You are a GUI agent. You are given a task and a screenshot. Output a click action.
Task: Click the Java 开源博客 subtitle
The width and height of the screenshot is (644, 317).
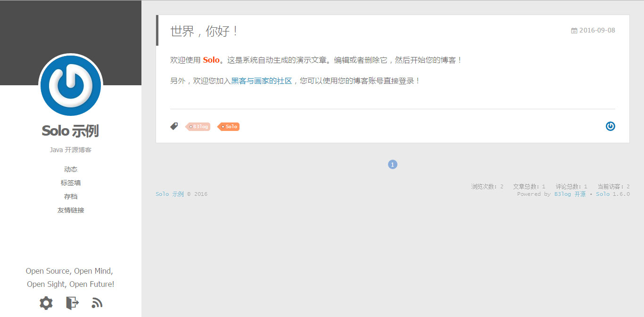71,150
